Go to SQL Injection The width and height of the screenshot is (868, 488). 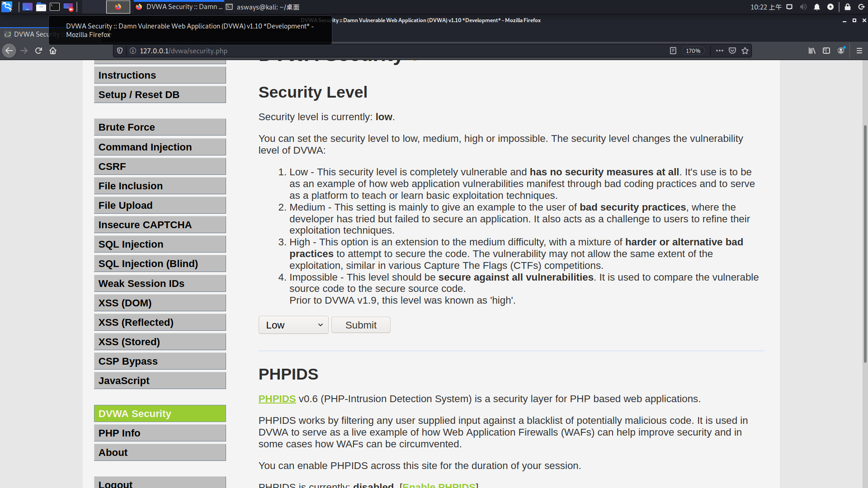tap(160, 244)
